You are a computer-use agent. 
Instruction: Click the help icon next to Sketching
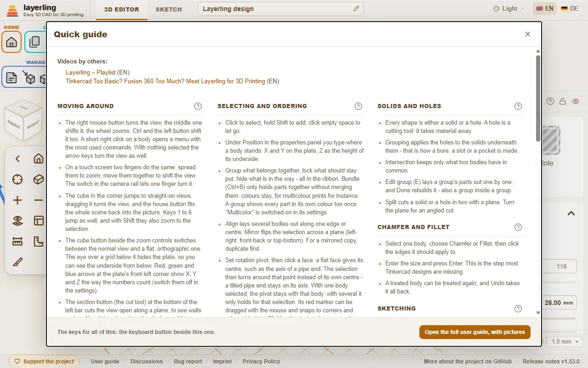518,309
